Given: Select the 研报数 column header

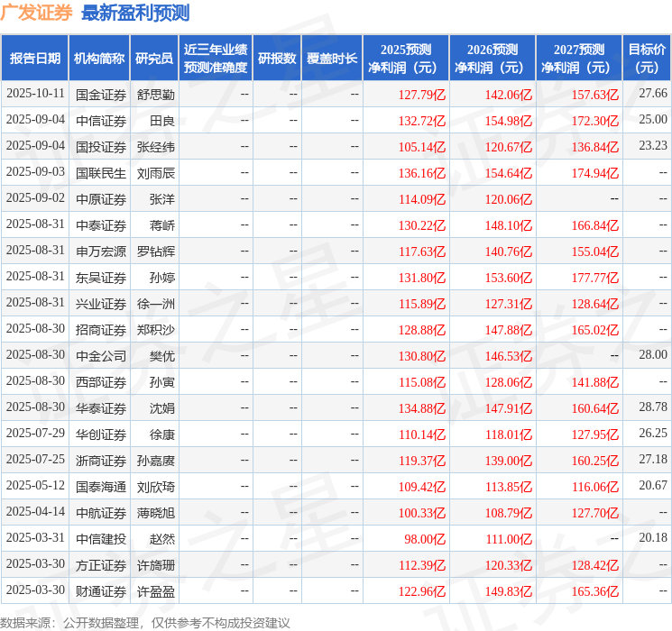Looking at the screenshot, I should [x=277, y=59].
